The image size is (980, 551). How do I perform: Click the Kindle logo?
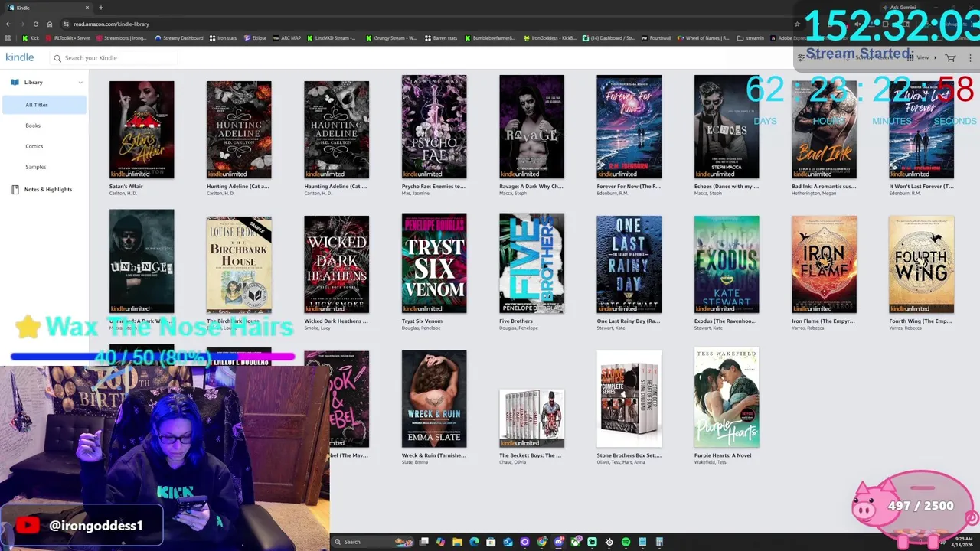pyautogui.click(x=19, y=57)
